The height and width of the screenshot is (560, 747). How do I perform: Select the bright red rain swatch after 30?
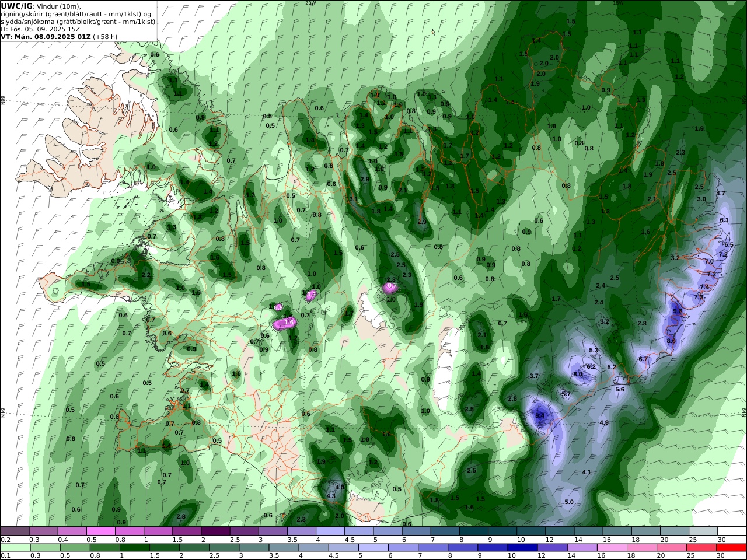(732, 548)
